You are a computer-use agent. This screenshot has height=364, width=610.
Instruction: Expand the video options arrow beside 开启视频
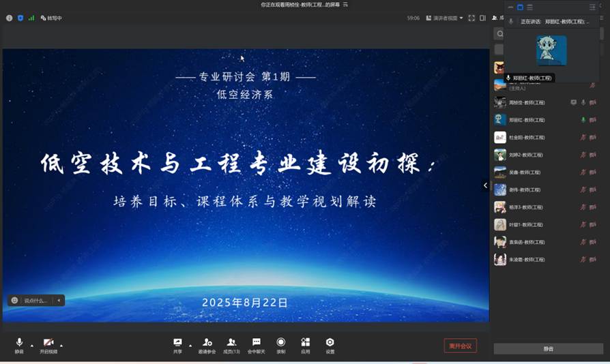click(61, 344)
